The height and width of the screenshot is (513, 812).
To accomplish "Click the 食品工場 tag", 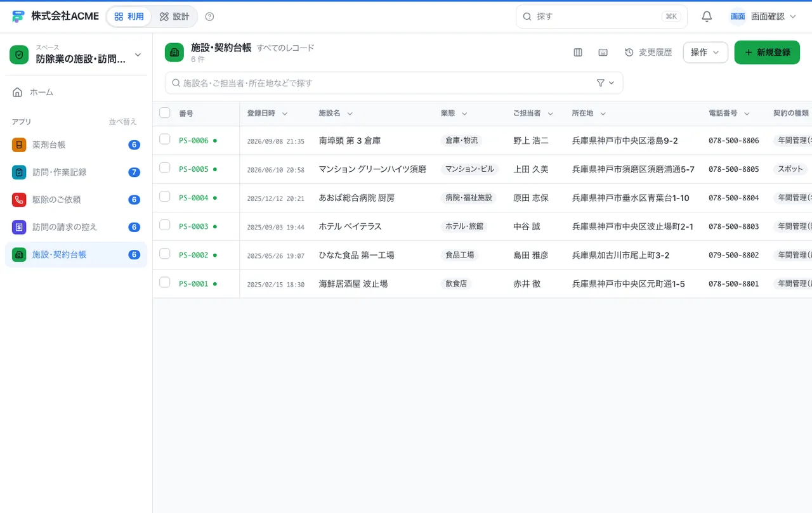I will [x=459, y=255].
